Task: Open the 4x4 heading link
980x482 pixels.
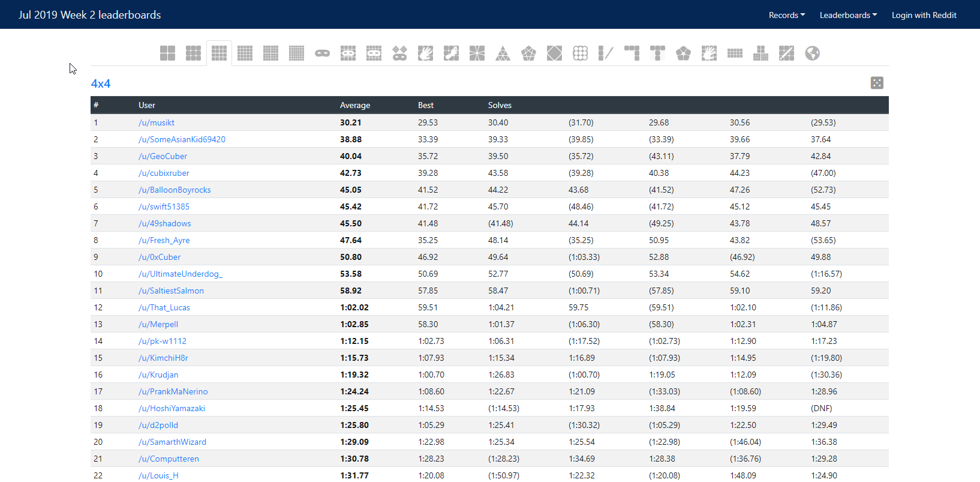Action: pos(101,83)
